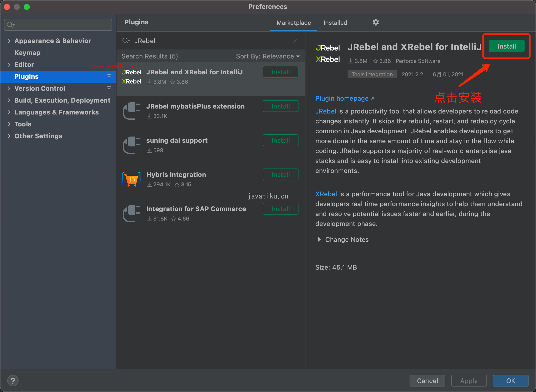The height and width of the screenshot is (392, 536).
Task: Expand Languages & Frameworks node
Action: 9,112
